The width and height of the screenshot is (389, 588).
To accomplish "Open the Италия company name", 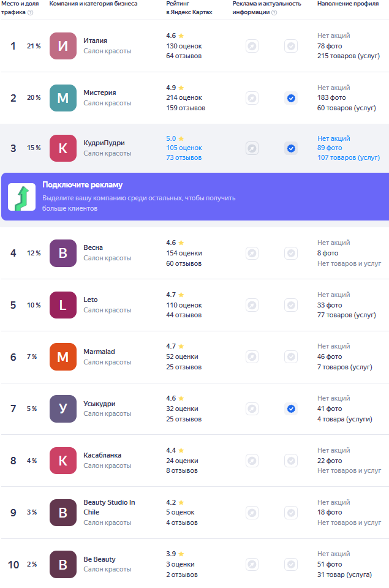I will (96, 40).
